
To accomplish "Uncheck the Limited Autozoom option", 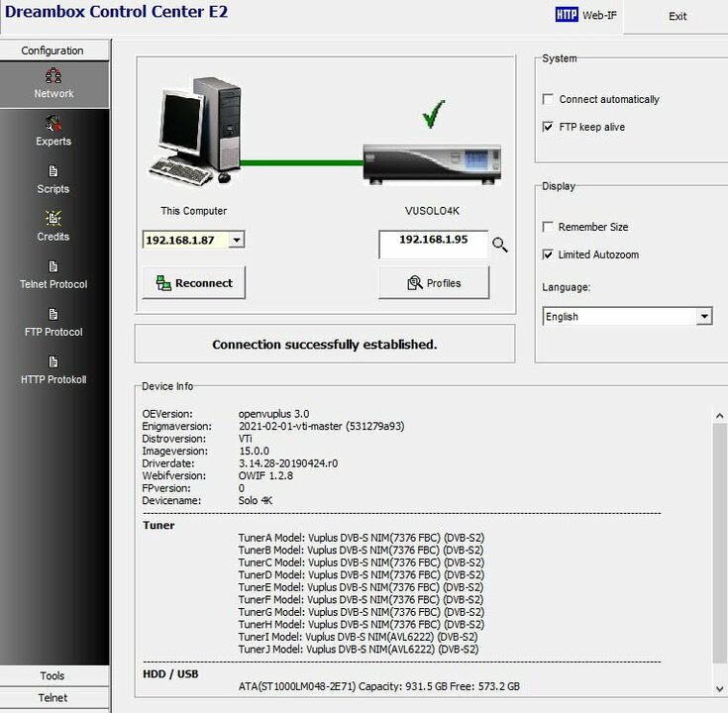I will coord(549,255).
